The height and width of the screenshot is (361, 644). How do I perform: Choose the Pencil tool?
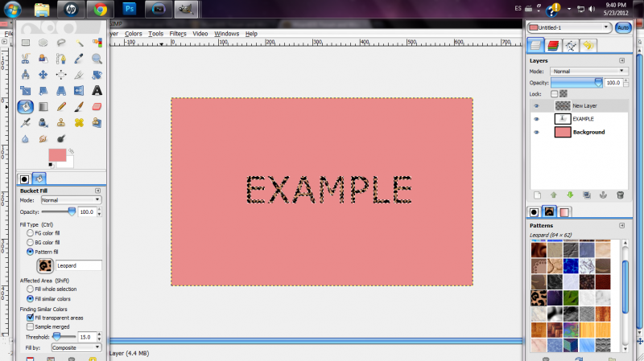coord(61,107)
